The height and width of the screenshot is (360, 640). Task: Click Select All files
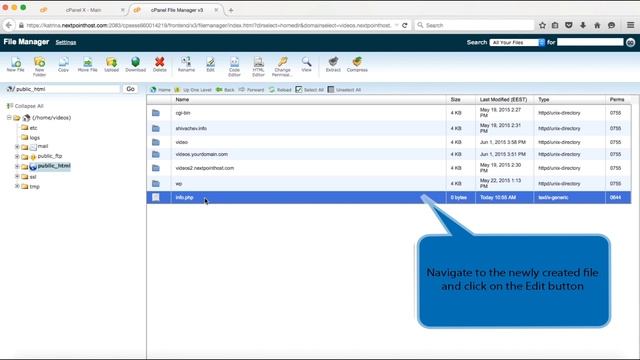pos(310,90)
